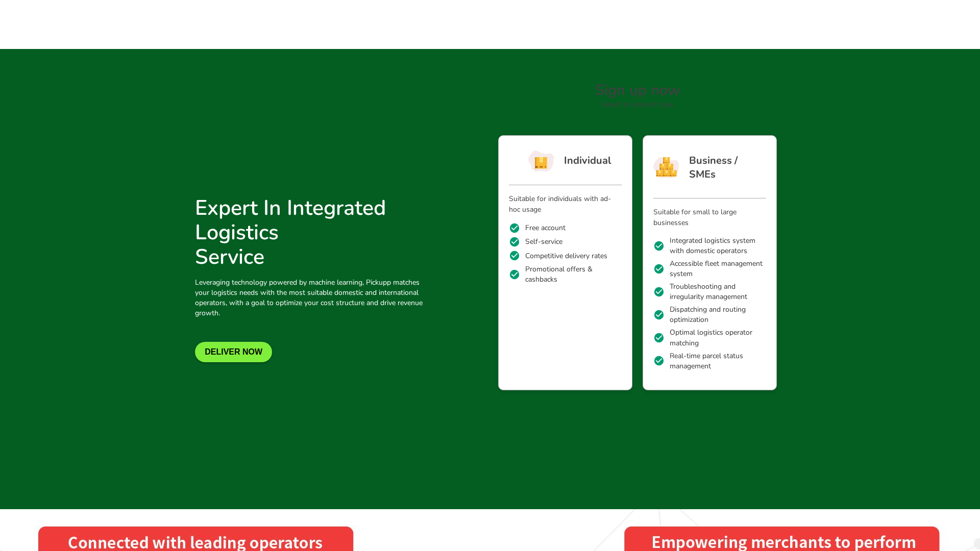Choose the Business / SMEs account title
980x551 pixels.
tap(713, 167)
